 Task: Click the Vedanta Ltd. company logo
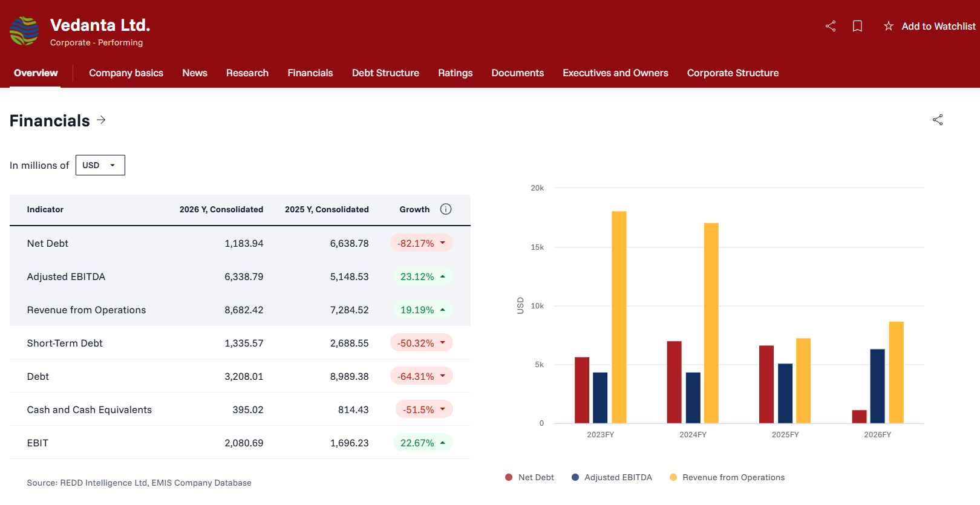(x=24, y=31)
